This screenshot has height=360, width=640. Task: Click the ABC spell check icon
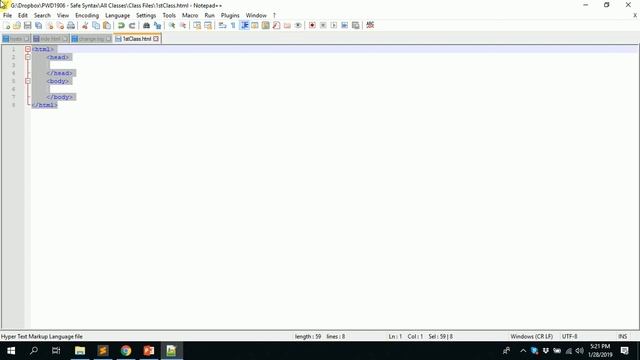[370, 25]
